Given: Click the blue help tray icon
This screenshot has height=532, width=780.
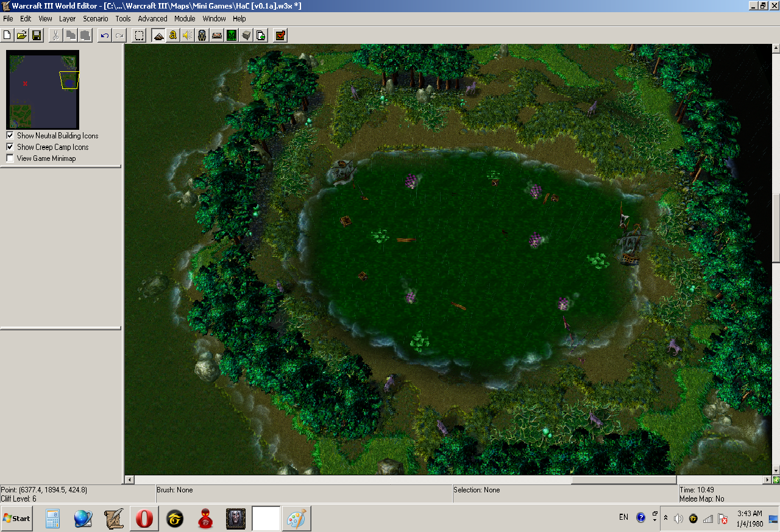Looking at the screenshot, I should 640,518.
